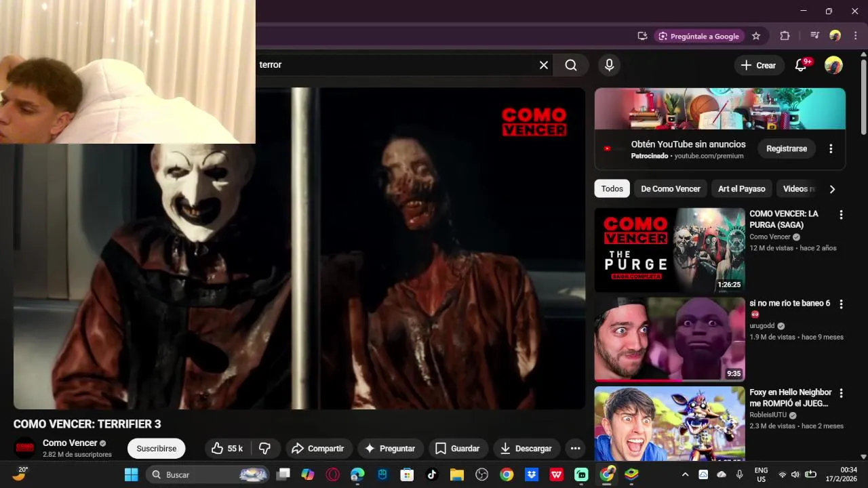
Task: Select the partially visible Videos chip
Action: (797, 189)
